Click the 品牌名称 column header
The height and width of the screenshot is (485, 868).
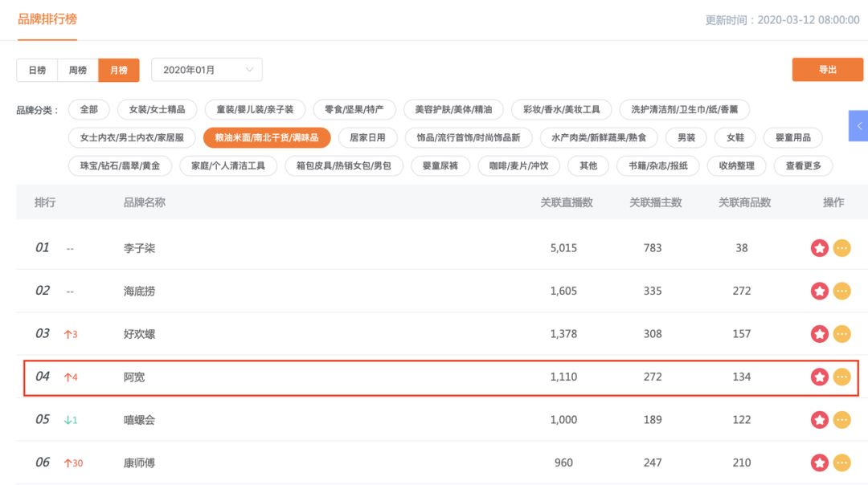(x=144, y=202)
